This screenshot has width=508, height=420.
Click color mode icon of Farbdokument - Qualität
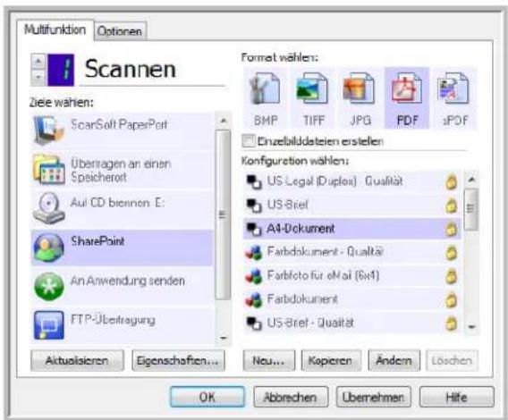(x=254, y=253)
